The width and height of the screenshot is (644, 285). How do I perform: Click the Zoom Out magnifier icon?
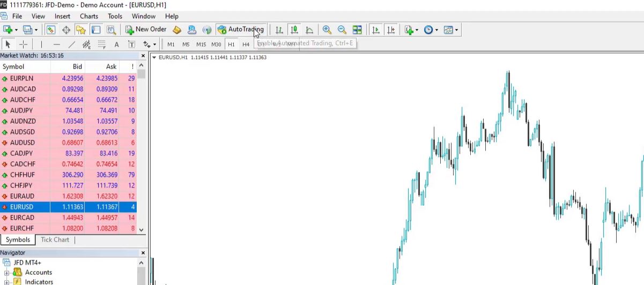point(342,30)
